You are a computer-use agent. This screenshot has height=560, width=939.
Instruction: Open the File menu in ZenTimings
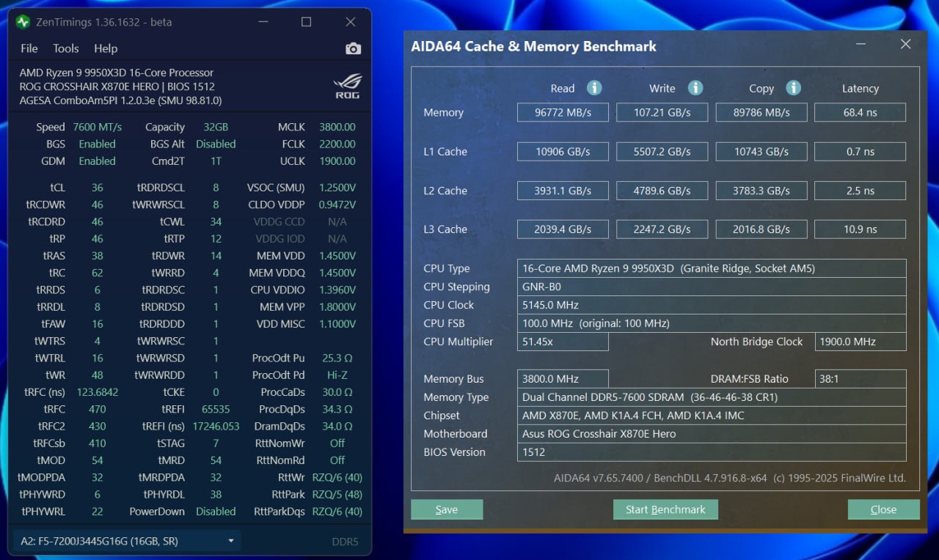pyautogui.click(x=29, y=48)
